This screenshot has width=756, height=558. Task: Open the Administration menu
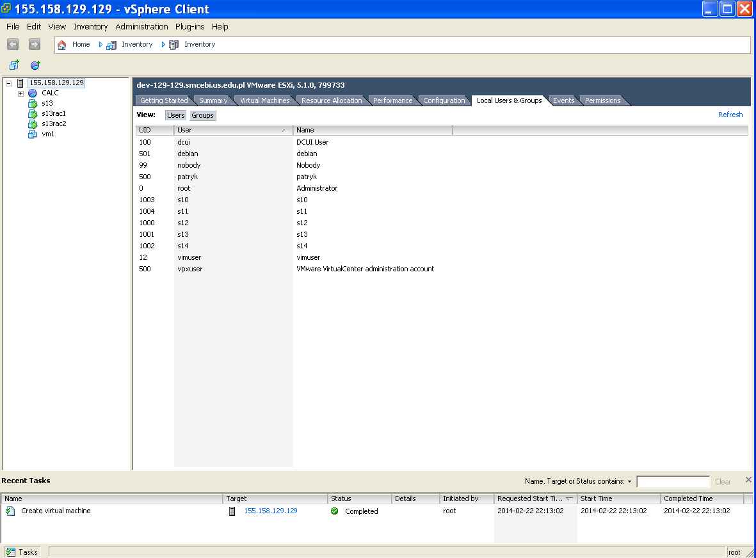(x=141, y=26)
